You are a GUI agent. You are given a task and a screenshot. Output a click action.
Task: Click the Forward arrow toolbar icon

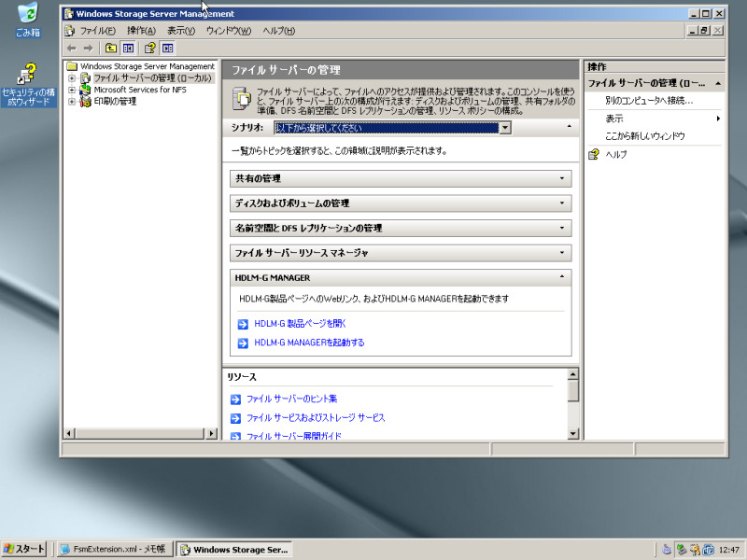88,48
